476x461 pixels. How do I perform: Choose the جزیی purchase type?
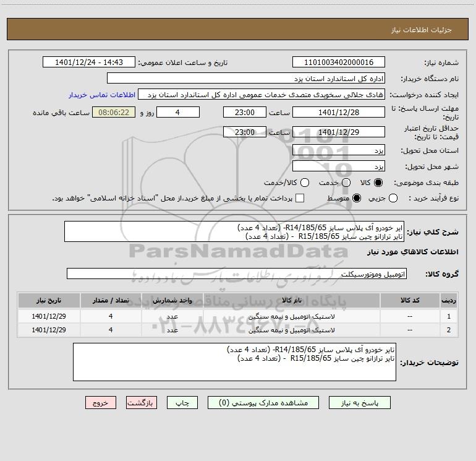(393, 198)
